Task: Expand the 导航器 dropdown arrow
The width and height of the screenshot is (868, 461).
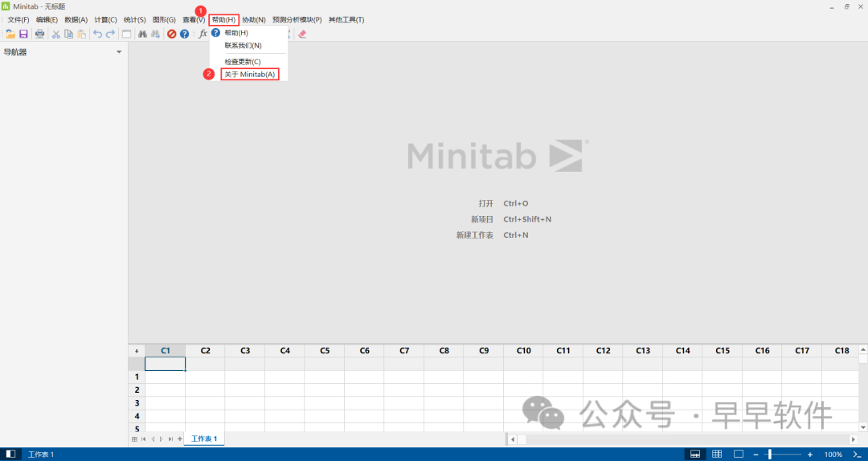Action: pos(119,52)
